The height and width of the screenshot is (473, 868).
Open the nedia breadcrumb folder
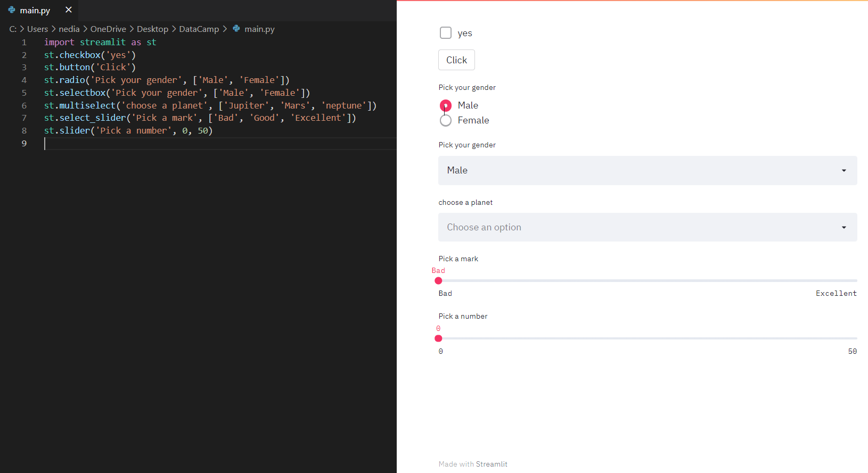[x=69, y=29]
